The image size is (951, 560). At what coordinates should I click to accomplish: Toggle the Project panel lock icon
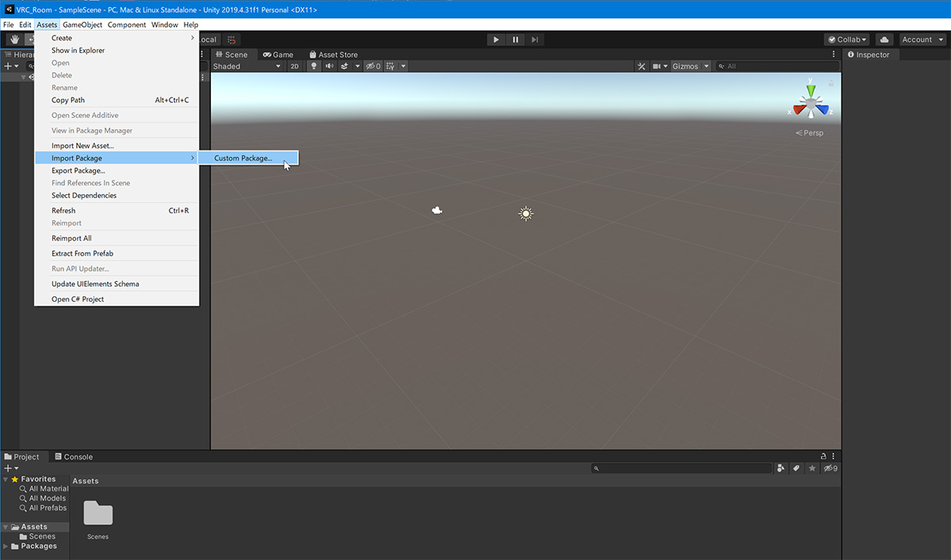click(x=823, y=456)
